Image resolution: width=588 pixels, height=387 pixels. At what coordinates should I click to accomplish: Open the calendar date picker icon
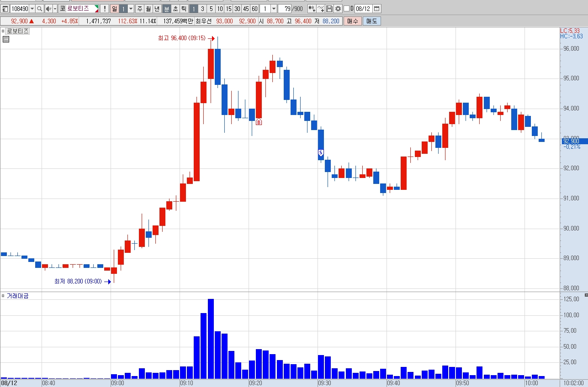377,9
